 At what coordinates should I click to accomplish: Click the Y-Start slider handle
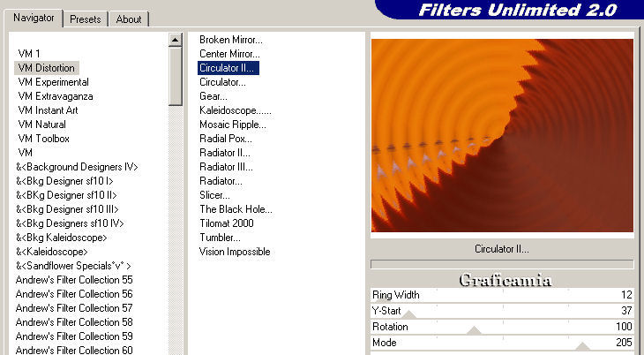coord(409,314)
